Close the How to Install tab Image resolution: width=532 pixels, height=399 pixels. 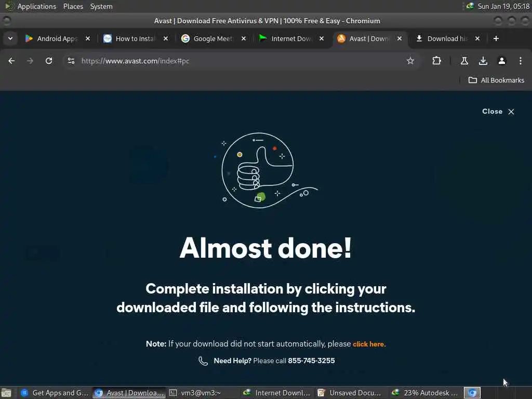[166, 38]
